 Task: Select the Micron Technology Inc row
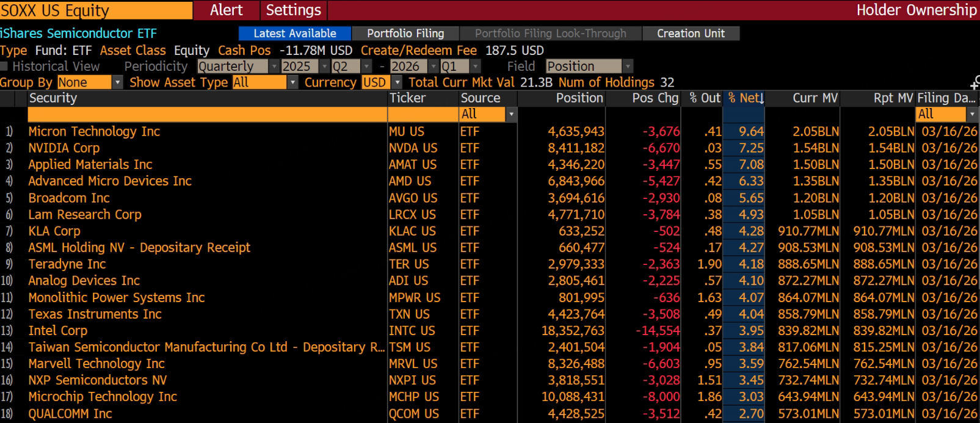490,131
